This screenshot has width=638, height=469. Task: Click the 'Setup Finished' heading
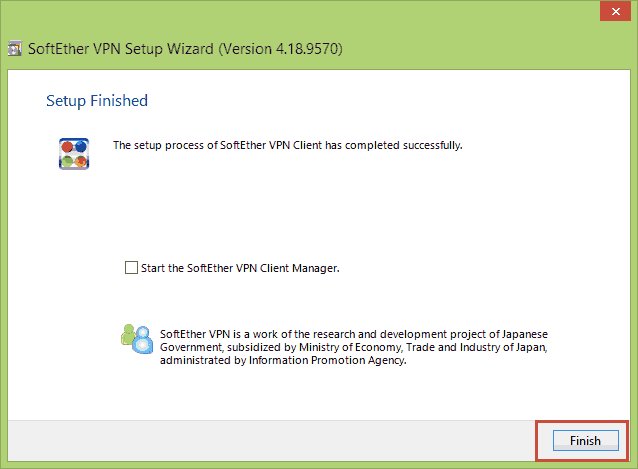point(97,101)
